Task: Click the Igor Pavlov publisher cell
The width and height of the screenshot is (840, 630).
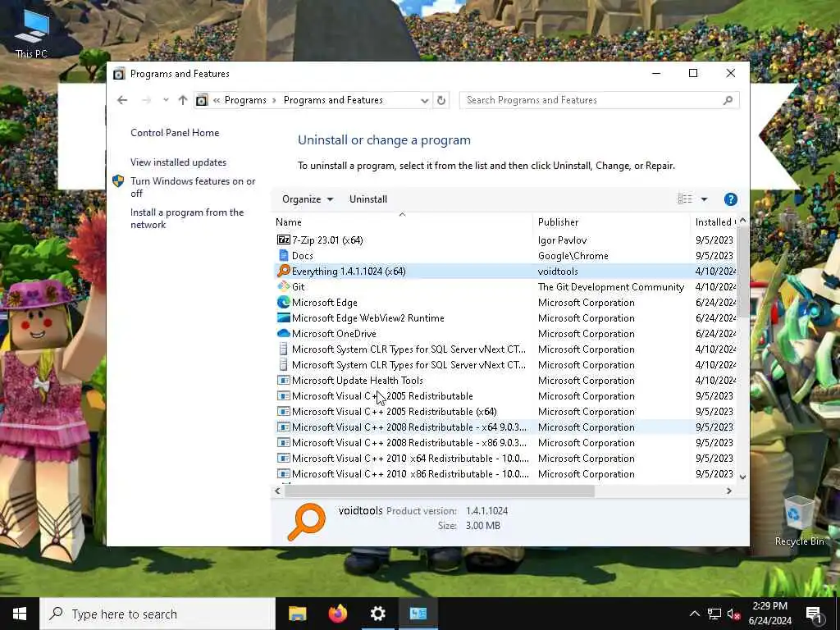Action: point(562,240)
